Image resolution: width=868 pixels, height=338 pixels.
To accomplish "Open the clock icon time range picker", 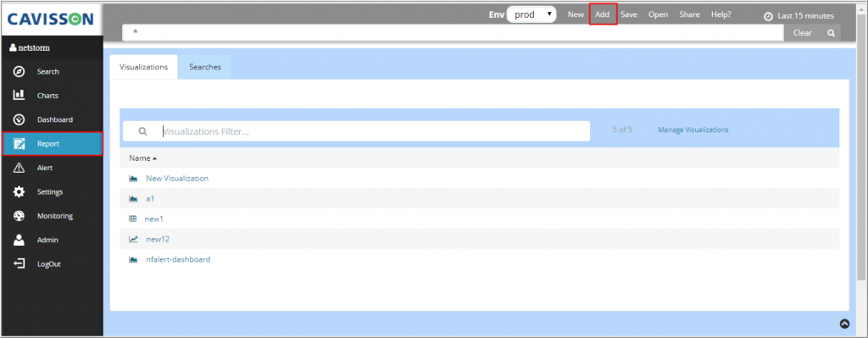I will [768, 16].
